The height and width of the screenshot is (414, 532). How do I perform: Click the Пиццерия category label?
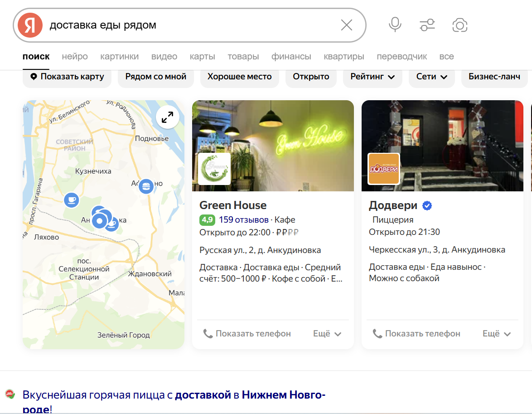[x=393, y=220]
